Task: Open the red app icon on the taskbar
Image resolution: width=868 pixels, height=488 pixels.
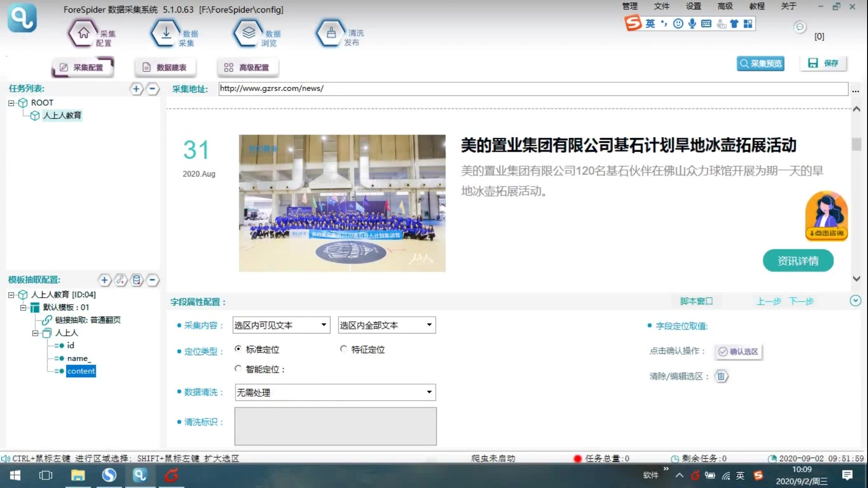Action: point(171,475)
